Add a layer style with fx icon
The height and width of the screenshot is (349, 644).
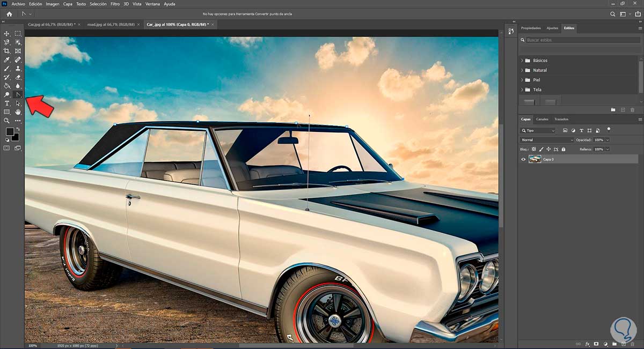tap(588, 344)
